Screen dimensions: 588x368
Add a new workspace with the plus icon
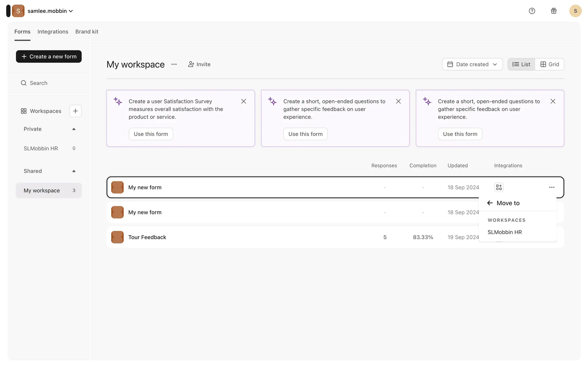point(75,111)
